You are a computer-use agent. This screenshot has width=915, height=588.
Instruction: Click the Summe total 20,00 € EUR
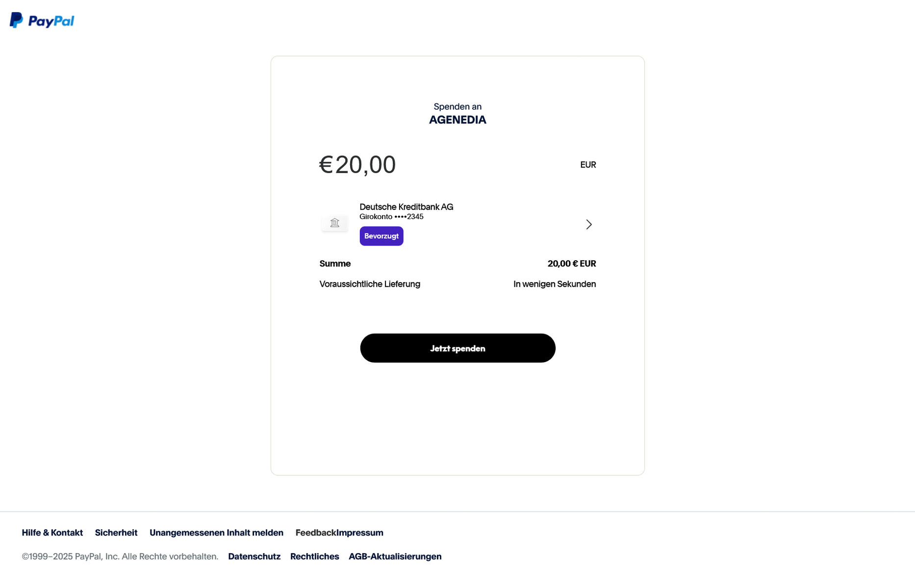[571, 264]
